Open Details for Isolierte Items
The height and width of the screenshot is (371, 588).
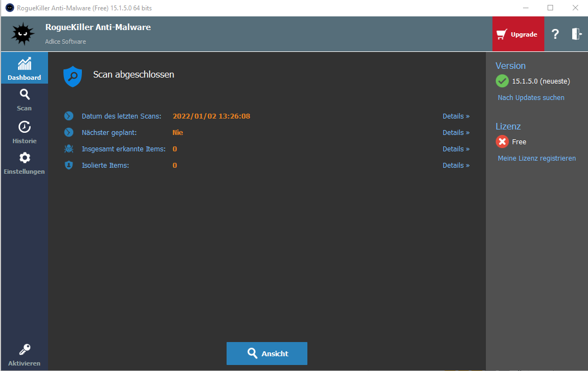click(x=456, y=166)
